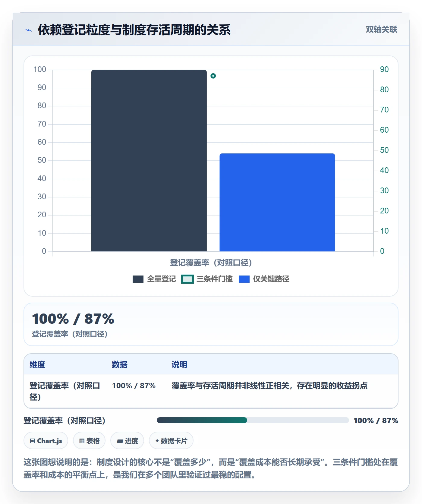Screen dimensions: 422x504
Task: Toggle the 全量登记 legend swatch
Action: (138, 279)
